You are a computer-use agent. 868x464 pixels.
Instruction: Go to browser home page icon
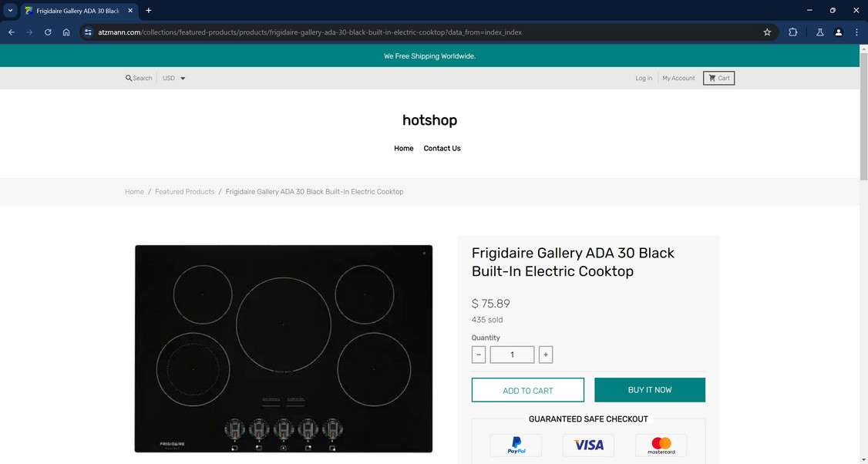tap(66, 32)
